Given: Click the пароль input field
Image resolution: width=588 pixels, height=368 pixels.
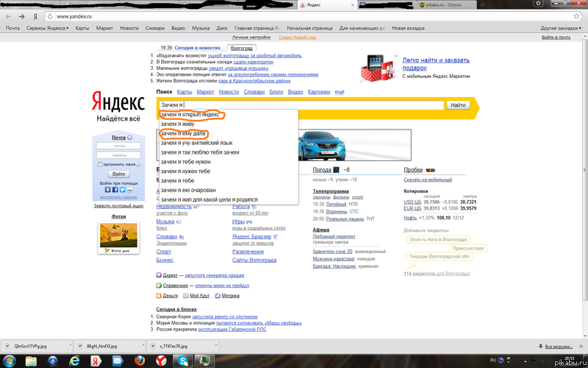Looking at the screenshot, I should 118,155.
